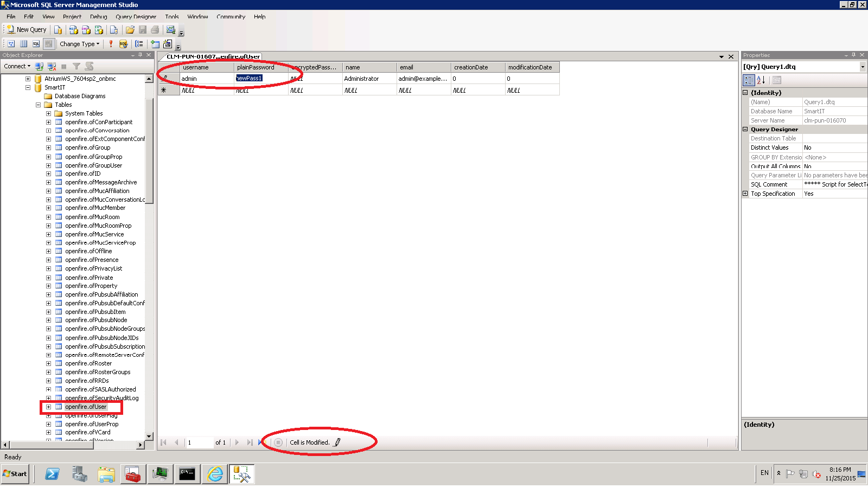Click the Execute SQL exclamation icon
This screenshot has width=868, height=488.
(x=111, y=44)
